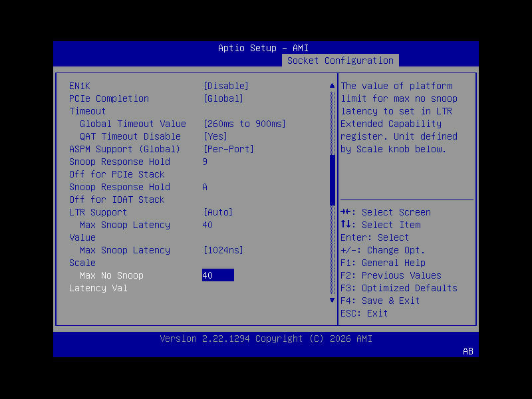Screen dimensions: 532x399
Task: Click +/-: Change Opt. hint
Action: (383, 250)
